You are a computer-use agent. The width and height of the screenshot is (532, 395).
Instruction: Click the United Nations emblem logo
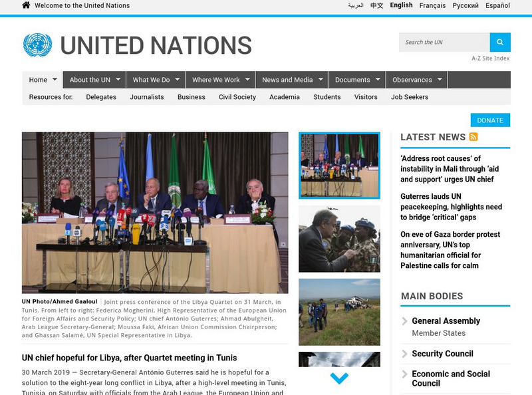click(37, 45)
